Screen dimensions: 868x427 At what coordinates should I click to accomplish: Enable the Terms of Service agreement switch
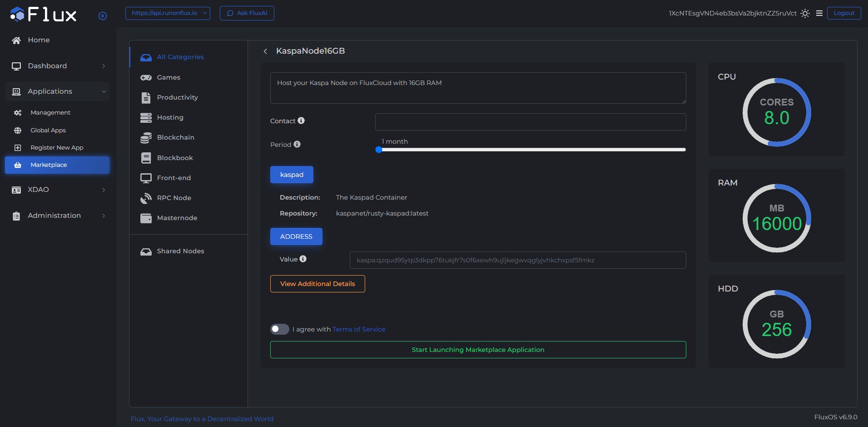[279, 329]
